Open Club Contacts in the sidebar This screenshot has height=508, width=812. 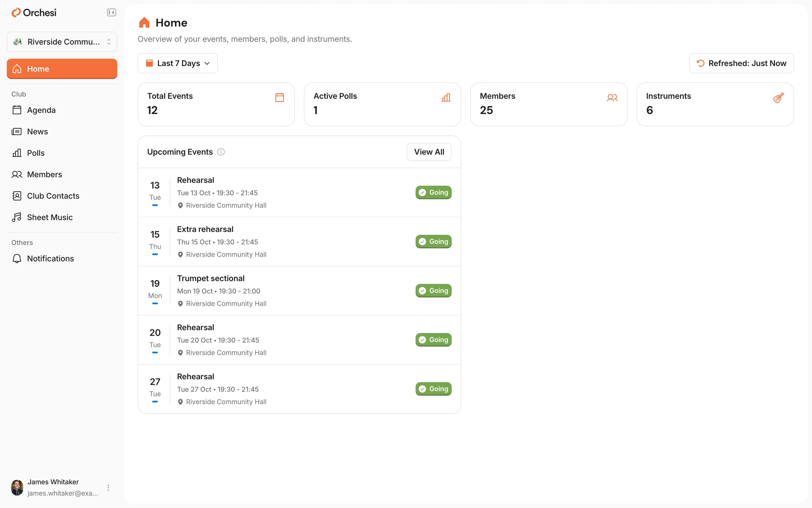62,196
